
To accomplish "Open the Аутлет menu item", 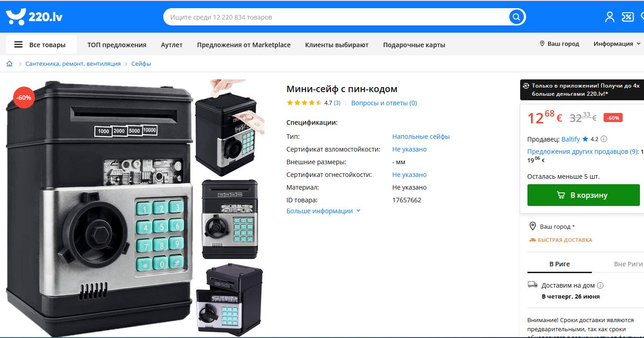I will tap(171, 45).
